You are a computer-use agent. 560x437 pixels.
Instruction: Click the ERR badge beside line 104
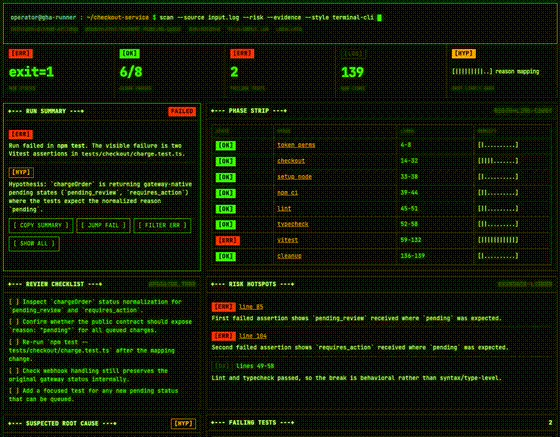(224, 336)
